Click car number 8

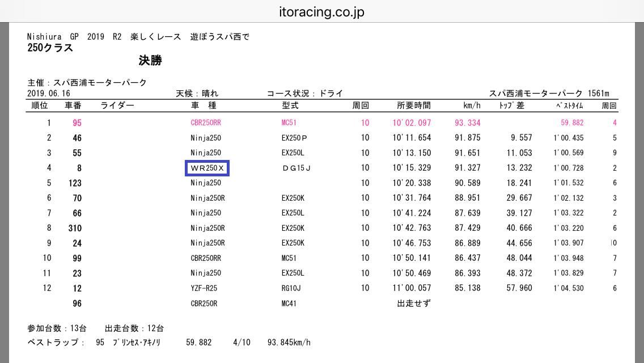tap(79, 168)
